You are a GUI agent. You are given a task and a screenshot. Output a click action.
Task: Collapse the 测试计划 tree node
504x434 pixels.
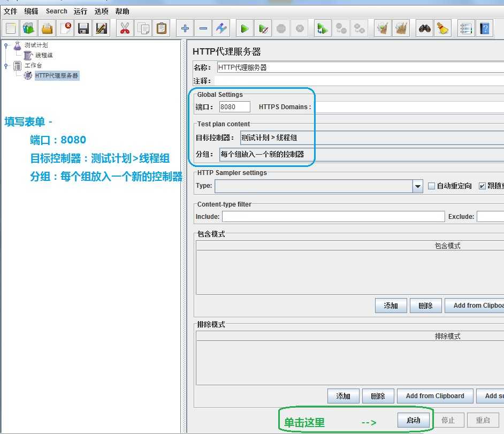pyautogui.click(x=6, y=45)
